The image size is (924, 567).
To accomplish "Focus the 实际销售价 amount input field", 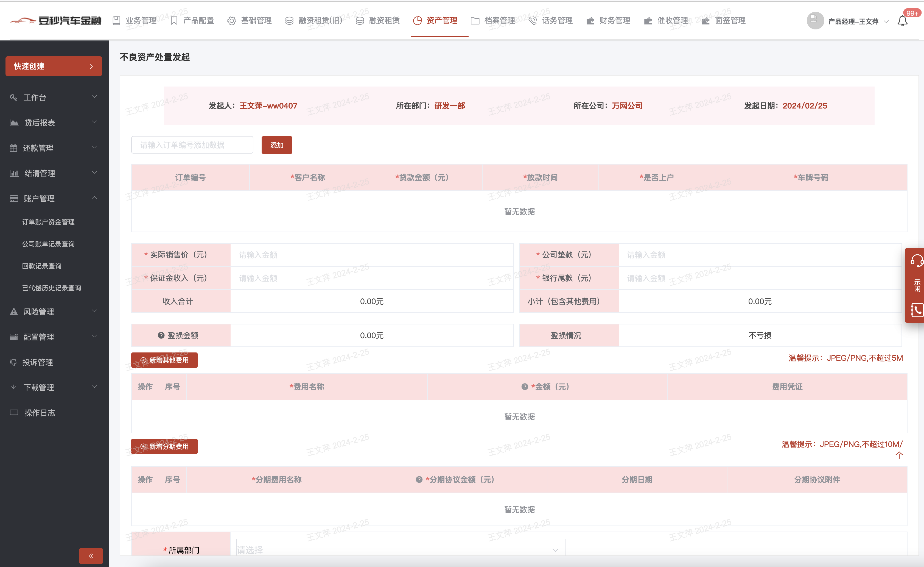I will coord(371,255).
